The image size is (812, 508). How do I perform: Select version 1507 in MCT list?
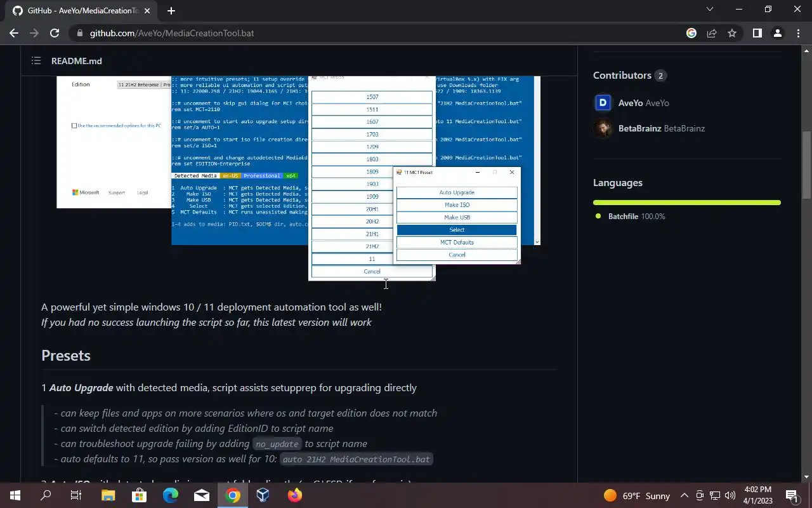coord(372,97)
